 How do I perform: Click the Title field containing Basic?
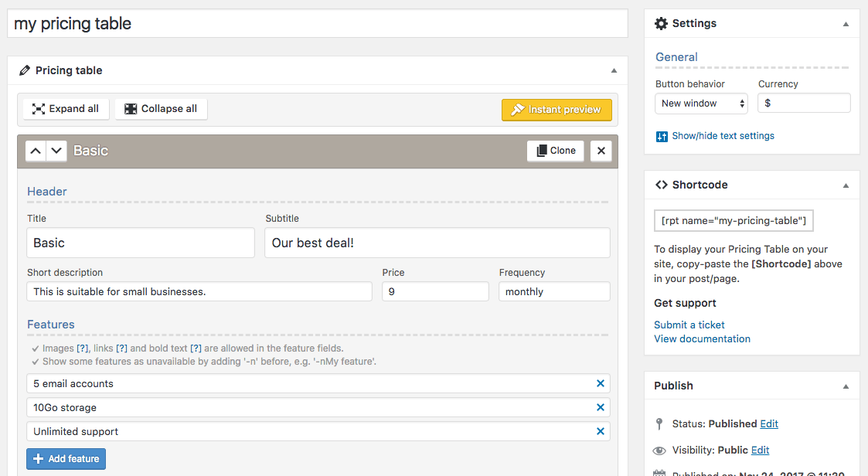141,243
